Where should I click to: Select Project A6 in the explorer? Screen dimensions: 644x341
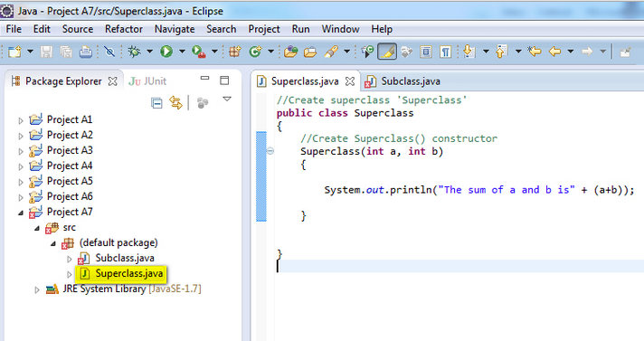tap(70, 196)
